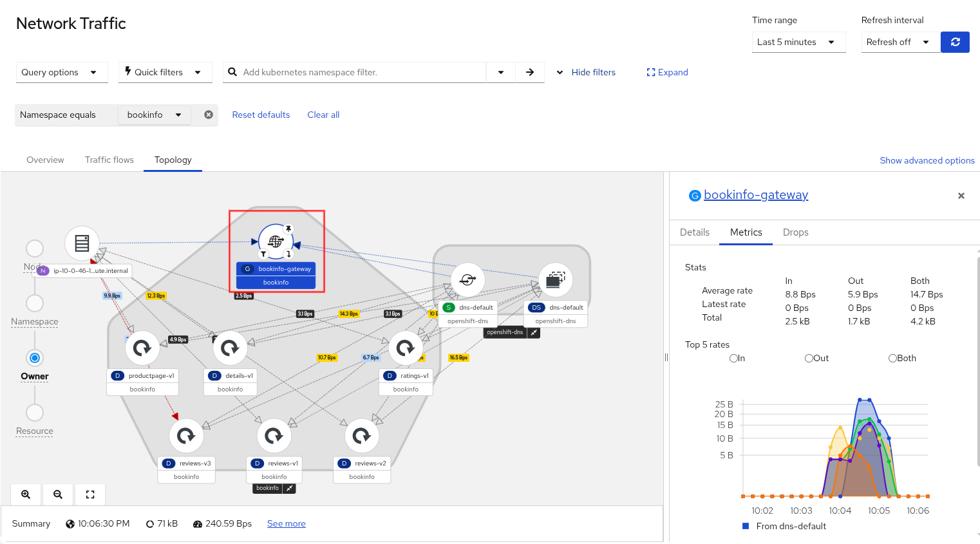The width and height of the screenshot is (980, 544).
Task: Click the dns-default service node icon
Action: [467, 279]
